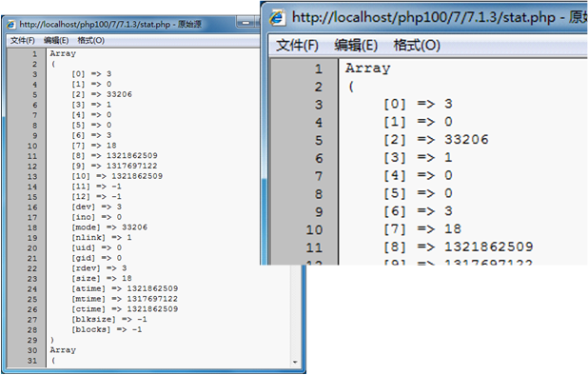Click '[mtime] => 1317697122' line
This screenshot has width=588, height=375.
coord(125,299)
